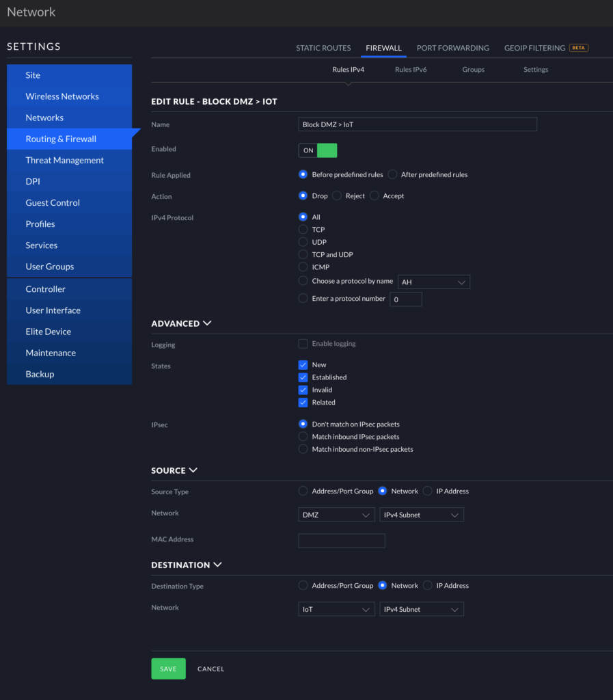Select Match inbound IPsec packets
The image size is (613, 700).
303,437
